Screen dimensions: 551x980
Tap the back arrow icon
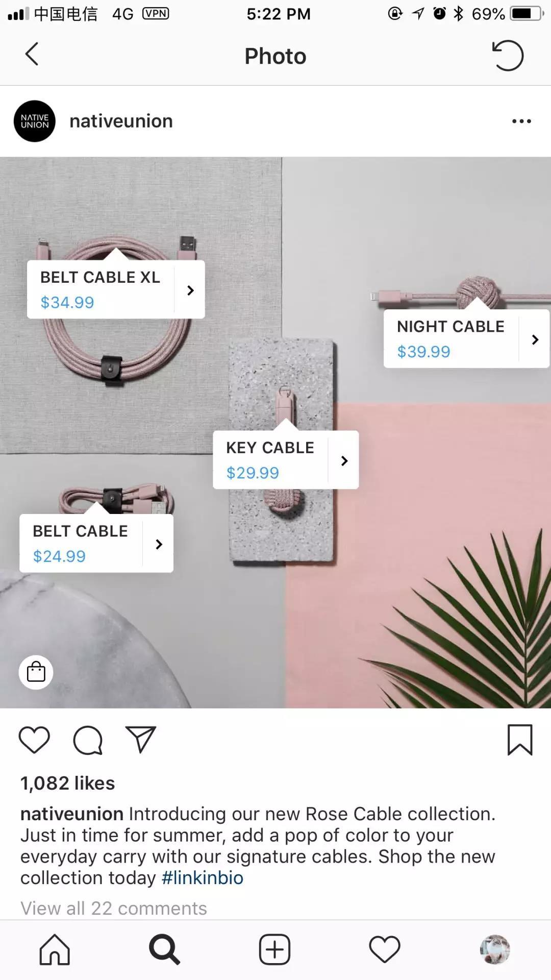point(32,54)
